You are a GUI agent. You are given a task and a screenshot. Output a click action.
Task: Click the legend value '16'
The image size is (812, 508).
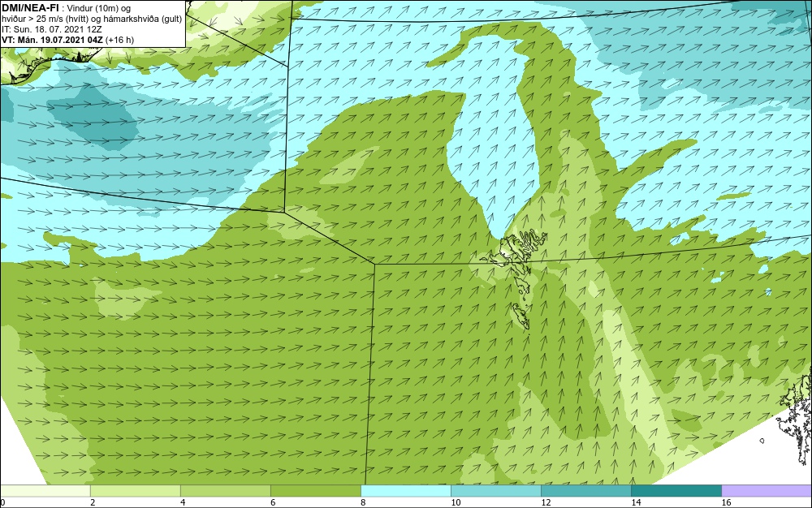pos(726,502)
